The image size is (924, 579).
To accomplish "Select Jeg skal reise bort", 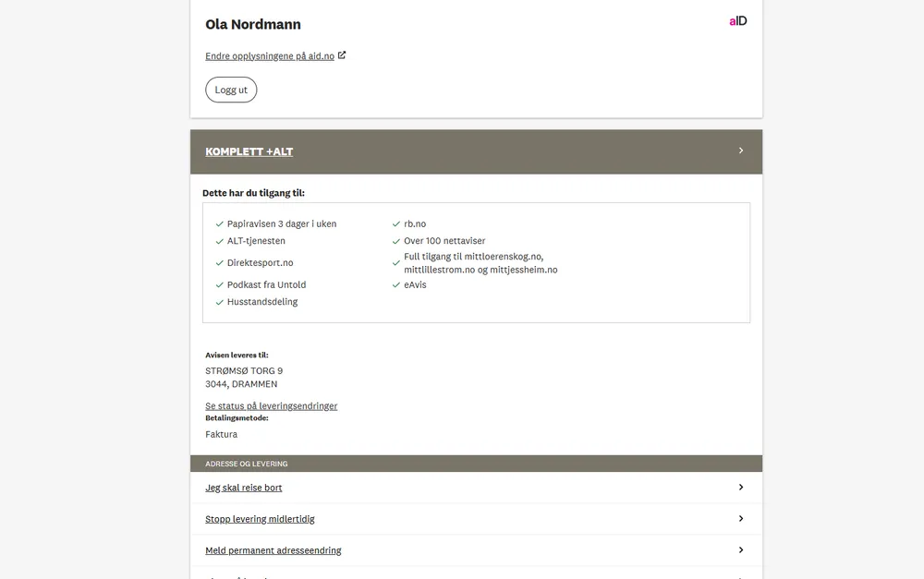I will point(243,488).
